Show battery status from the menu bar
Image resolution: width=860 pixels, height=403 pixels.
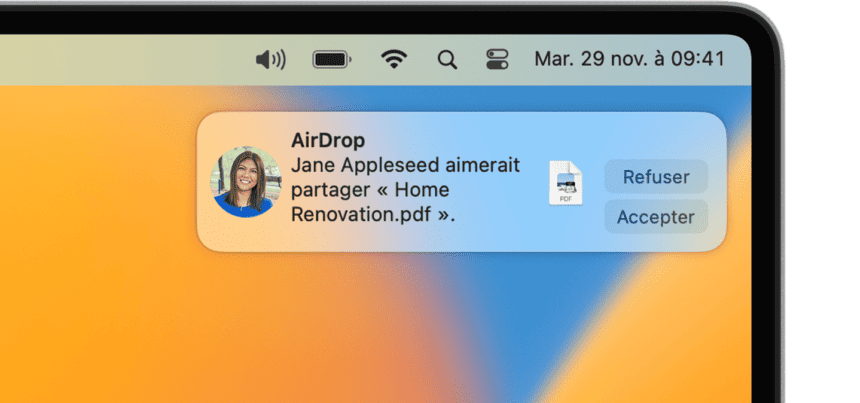pos(332,59)
